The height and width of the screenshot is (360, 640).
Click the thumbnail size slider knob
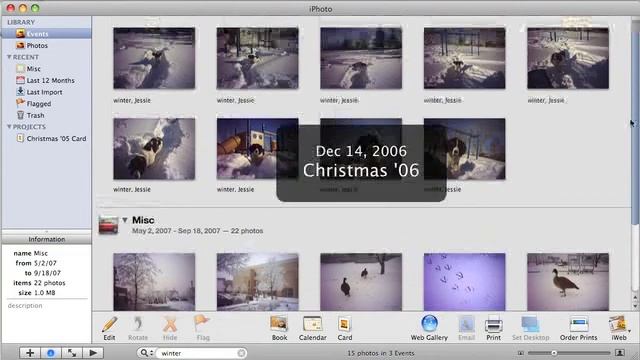click(x=554, y=353)
